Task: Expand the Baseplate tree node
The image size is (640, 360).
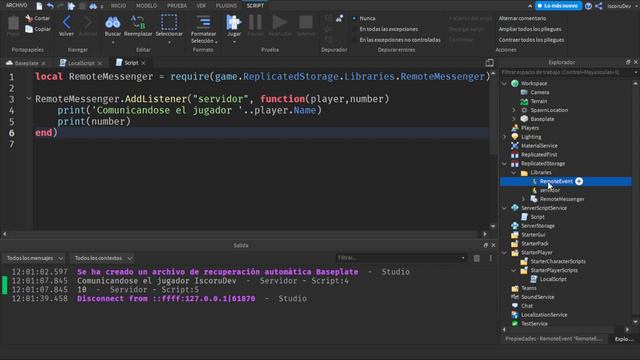Action: [x=514, y=119]
